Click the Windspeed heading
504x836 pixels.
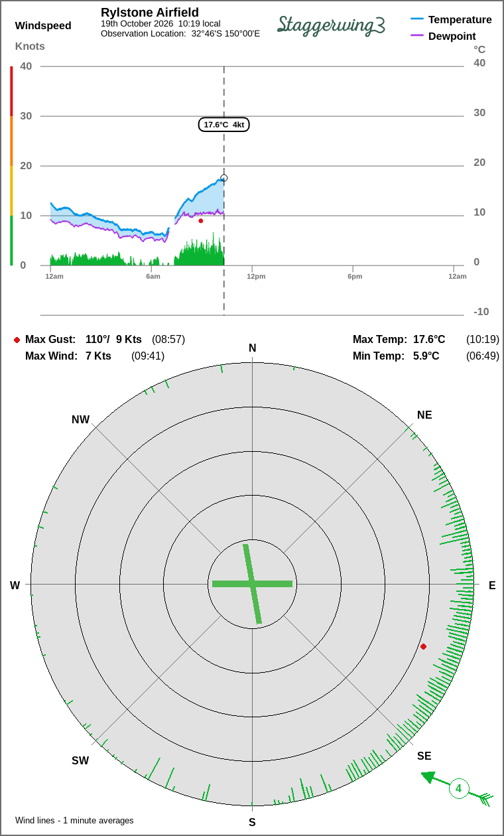[x=43, y=26]
